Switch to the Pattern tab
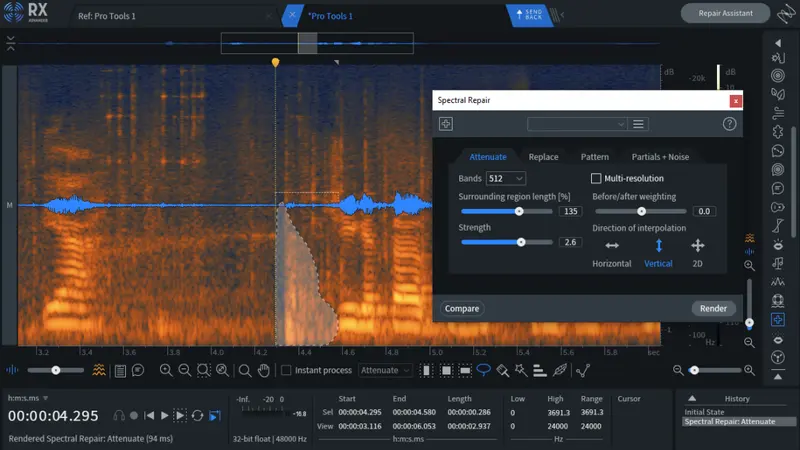This screenshot has height=450, width=800. 594,157
